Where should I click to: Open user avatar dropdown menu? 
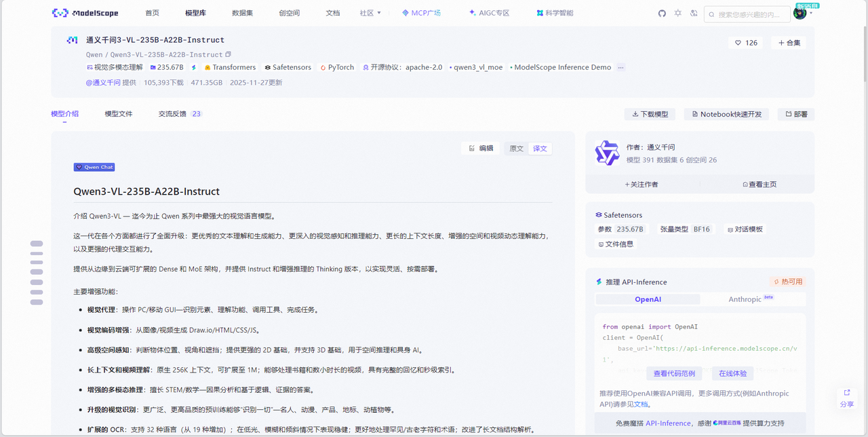click(802, 14)
